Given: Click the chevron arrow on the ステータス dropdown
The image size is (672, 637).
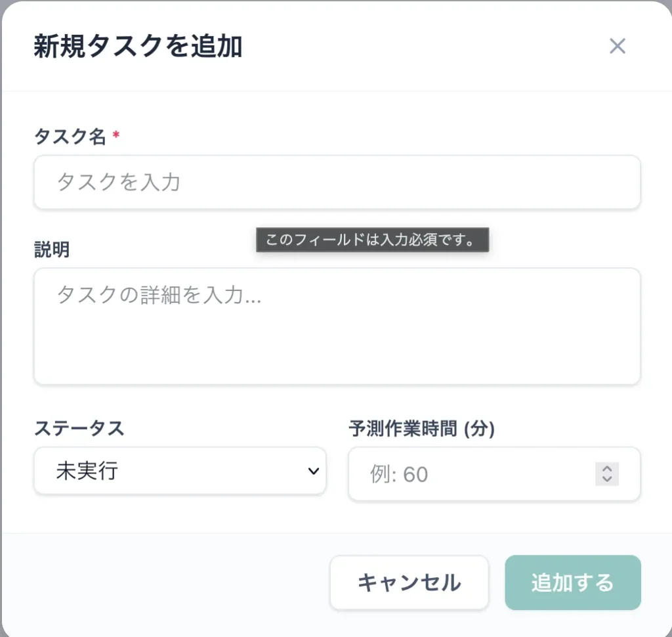Looking at the screenshot, I should pyautogui.click(x=314, y=471).
